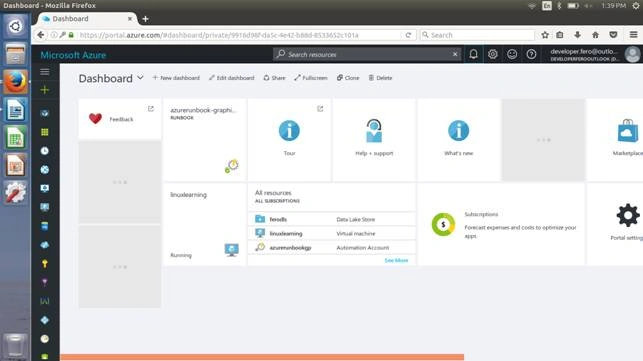643x361 pixels.
Task: Click external link icon on Feedback tile
Action: coord(151,109)
